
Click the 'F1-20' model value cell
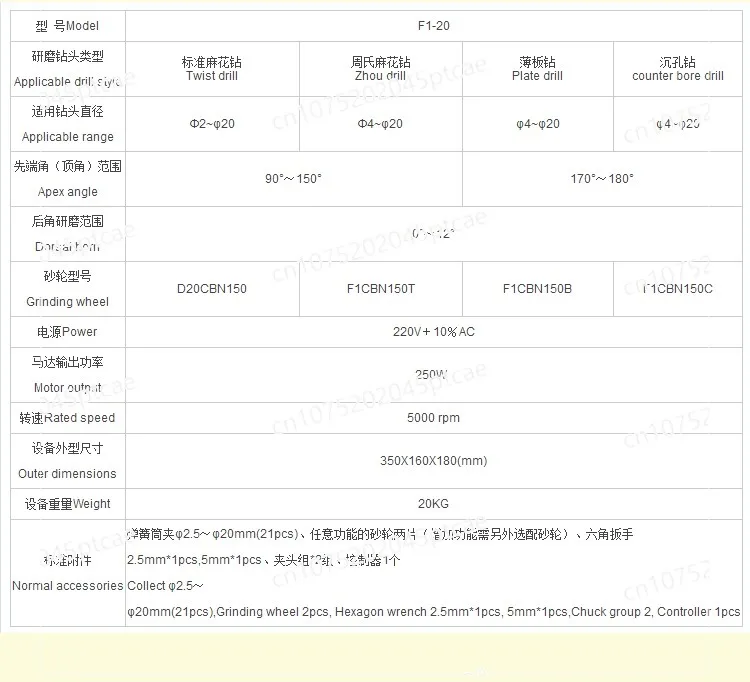click(433, 26)
